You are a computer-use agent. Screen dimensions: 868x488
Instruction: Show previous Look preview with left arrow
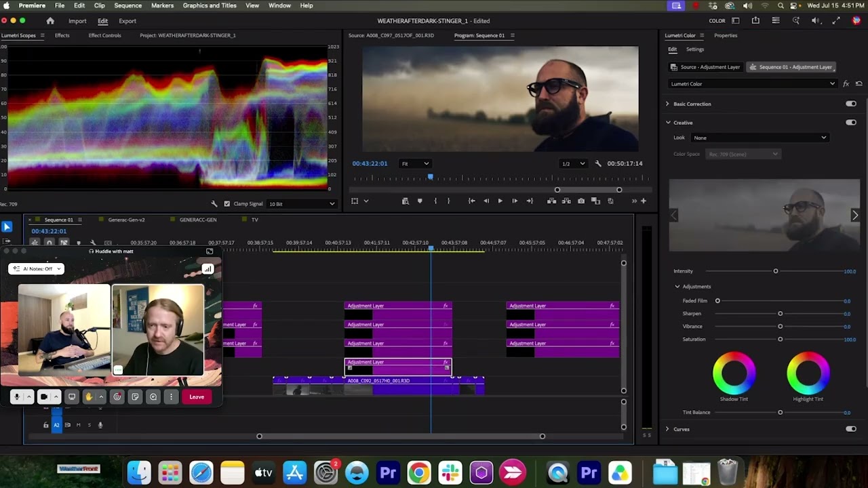click(x=674, y=216)
